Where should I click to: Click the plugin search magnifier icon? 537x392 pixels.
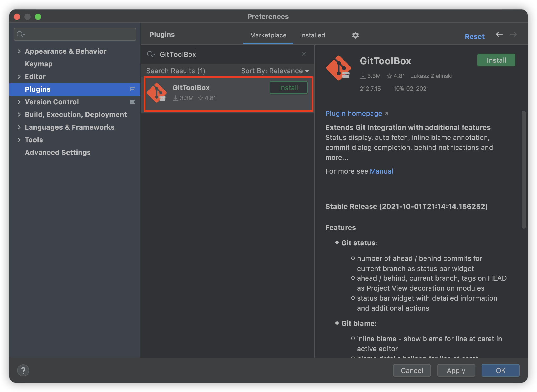[x=151, y=54]
